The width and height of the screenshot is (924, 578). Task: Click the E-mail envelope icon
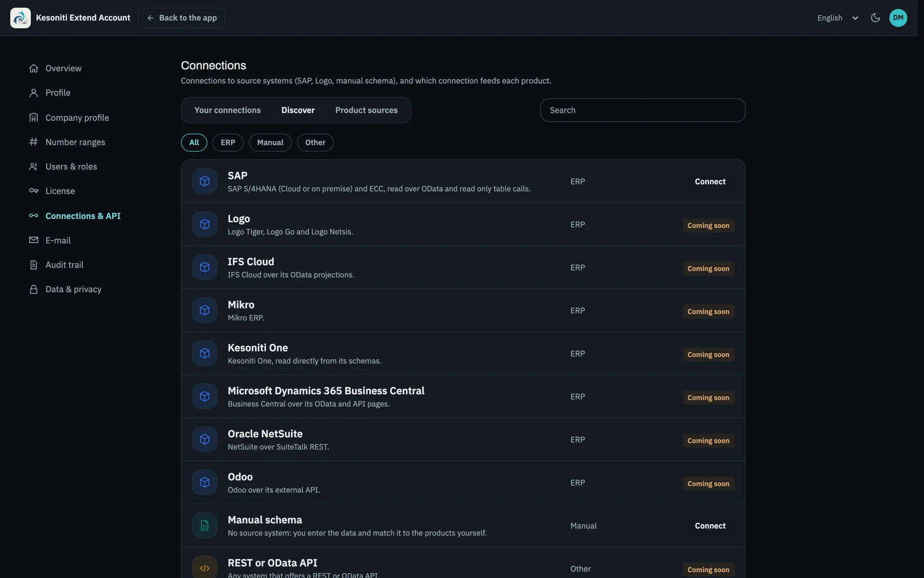tap(34, 240)
